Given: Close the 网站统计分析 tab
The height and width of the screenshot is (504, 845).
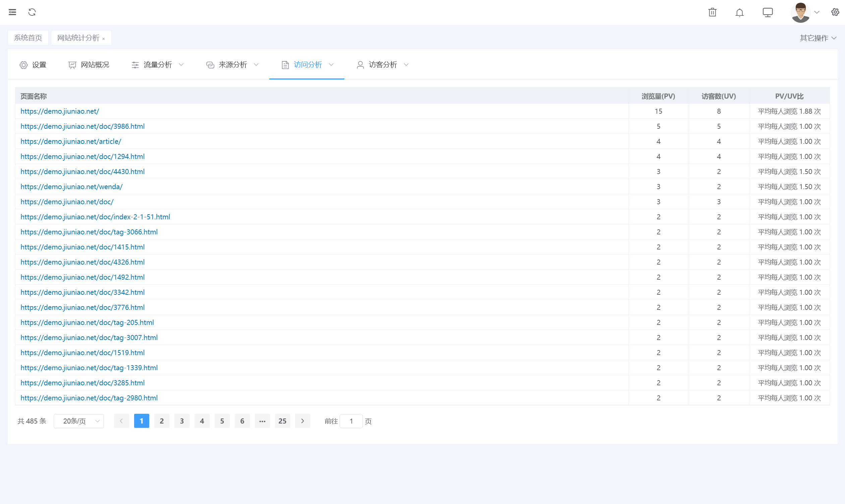Looking at the screenshot, I should (x=104, y=39).
